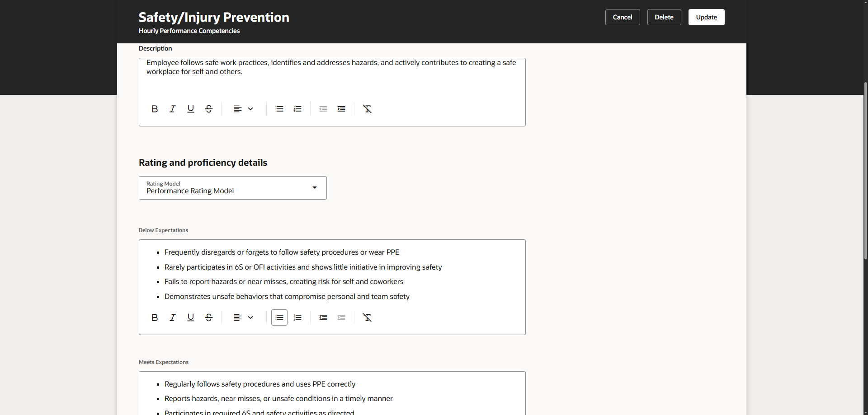Image resolution: width=868 pixels, height=415 pixels.
Task: Toggle numbered list in Below Expectations editor
Action: click(x=297, y=317)
